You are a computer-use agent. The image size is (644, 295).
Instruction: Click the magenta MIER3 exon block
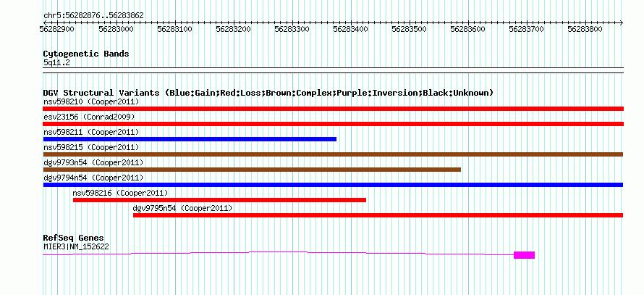coord(524,255)
